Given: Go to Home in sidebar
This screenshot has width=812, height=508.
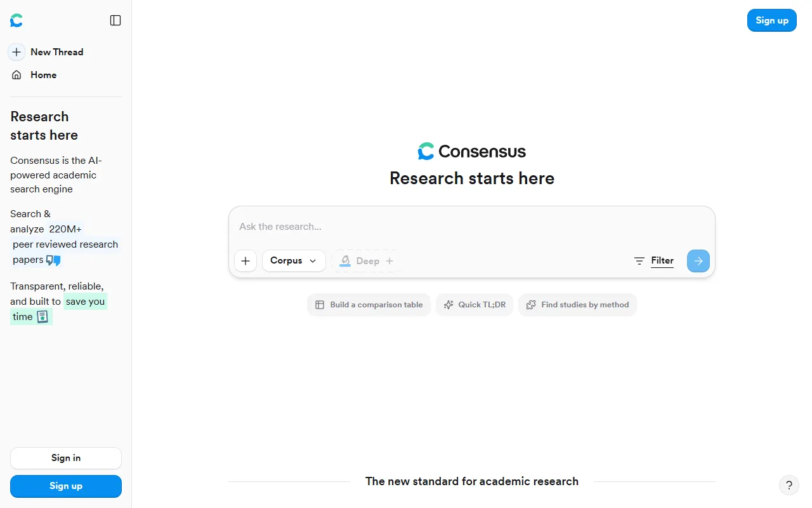Looking at the screenshot, I should (34, 75).
